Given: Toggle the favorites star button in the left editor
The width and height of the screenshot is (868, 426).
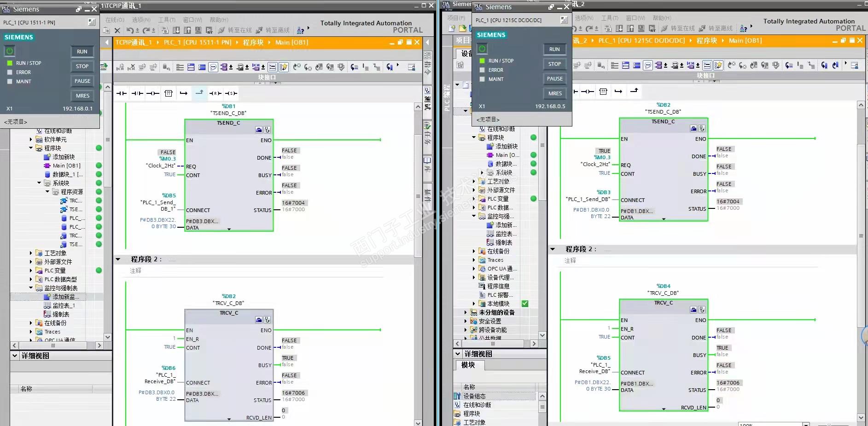Looking at the screenshot, I should pos(284,67).
